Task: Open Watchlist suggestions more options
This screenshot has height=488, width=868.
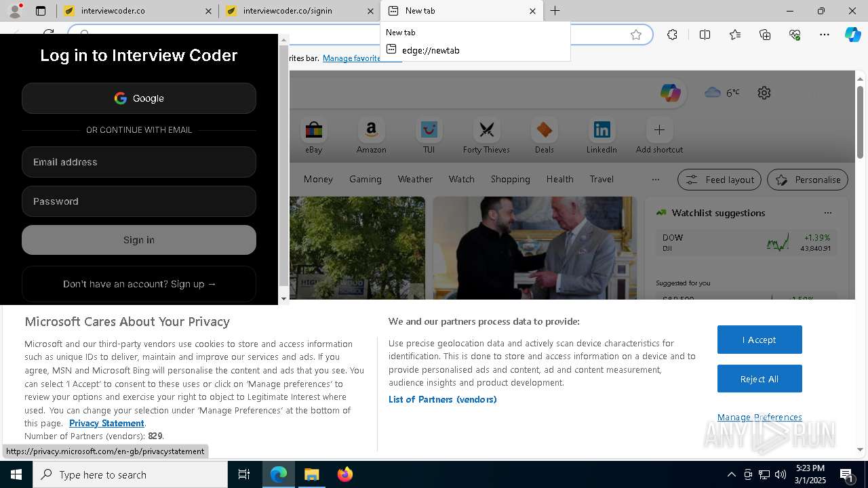Action: coord(827,213)
